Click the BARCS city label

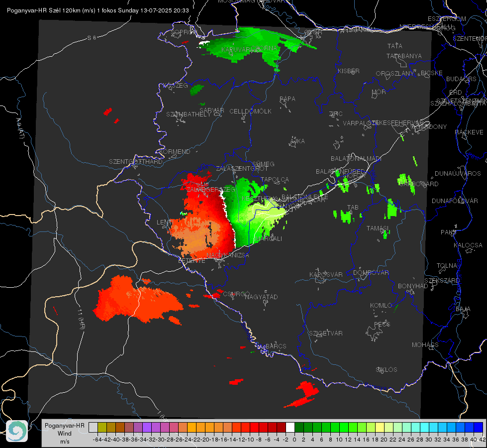[x=276, y=346]
